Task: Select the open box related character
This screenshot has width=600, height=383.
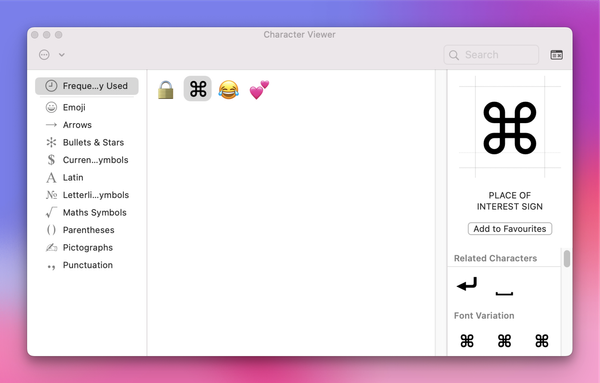Action: [504, 293]
